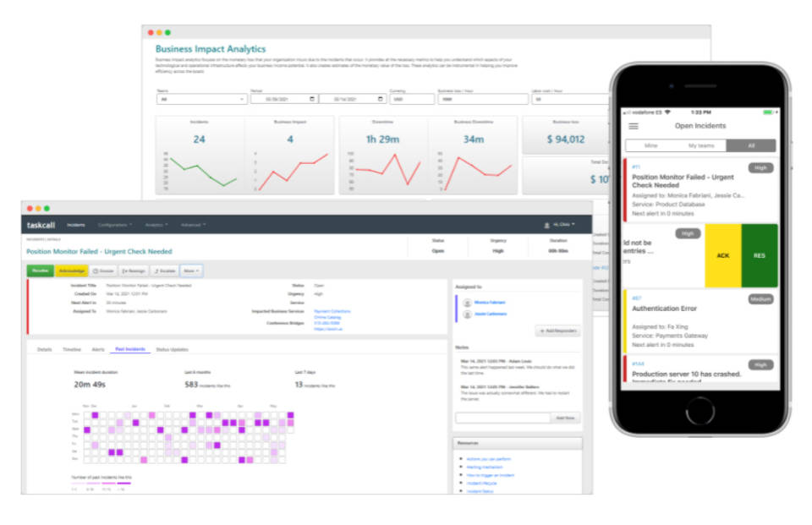Click the user avatar icon in the navbar
The width and height of the screenshot is (812, 525).
tap(547, 225)
